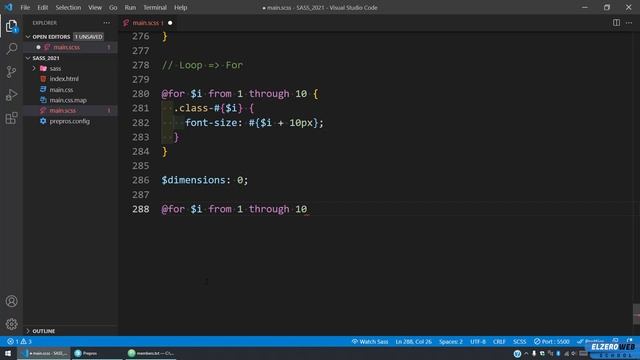Image resolution: width=640 pixels, height=360 pixels.
Task: Open the Source Control view
Action: click(11, 72)
